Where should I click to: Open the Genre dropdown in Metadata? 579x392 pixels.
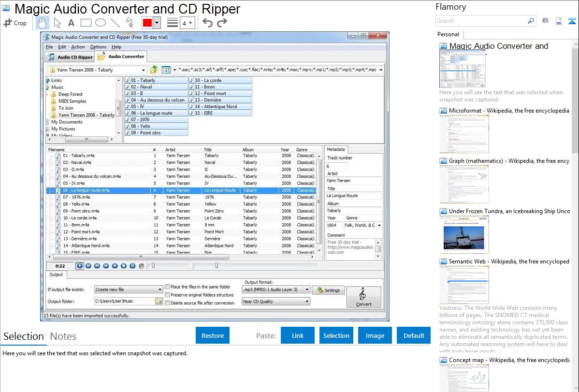379,225
